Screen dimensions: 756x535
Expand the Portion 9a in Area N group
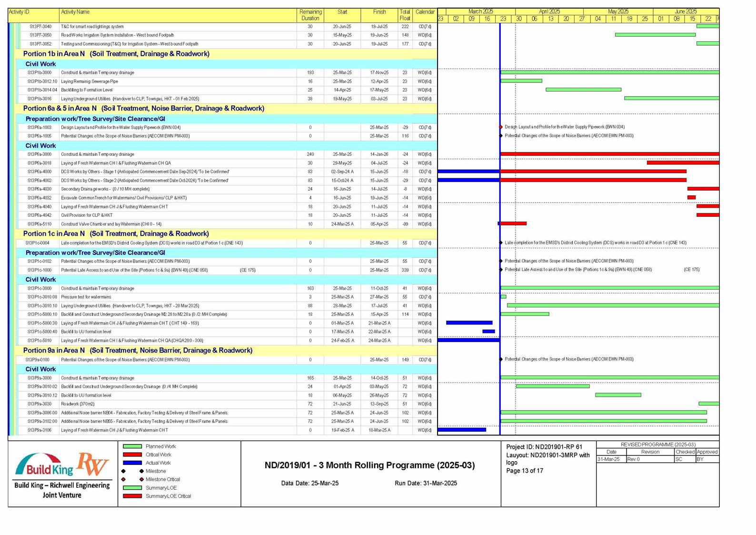pos(138,350)
